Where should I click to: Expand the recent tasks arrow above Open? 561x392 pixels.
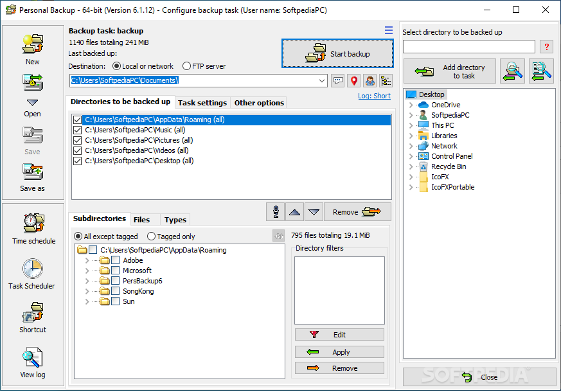(32, 103)
